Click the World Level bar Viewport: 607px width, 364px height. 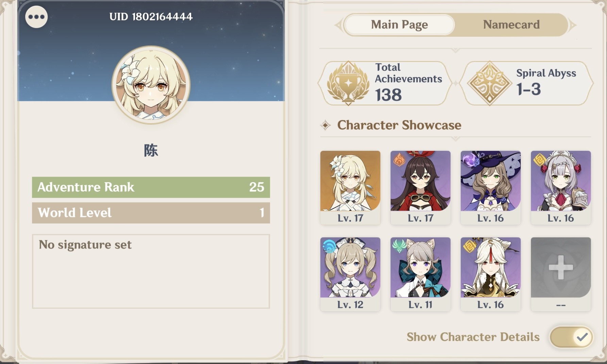click(151, 213)
